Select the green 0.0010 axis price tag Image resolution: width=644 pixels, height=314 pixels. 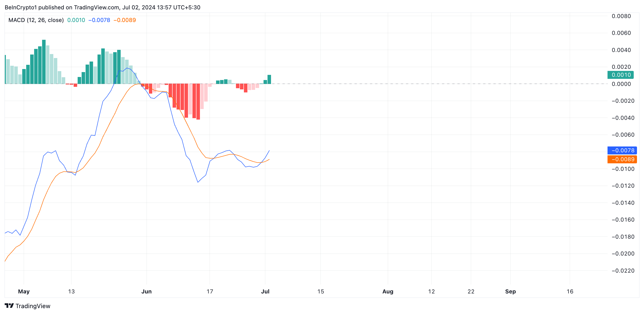(x=621, y=75)
